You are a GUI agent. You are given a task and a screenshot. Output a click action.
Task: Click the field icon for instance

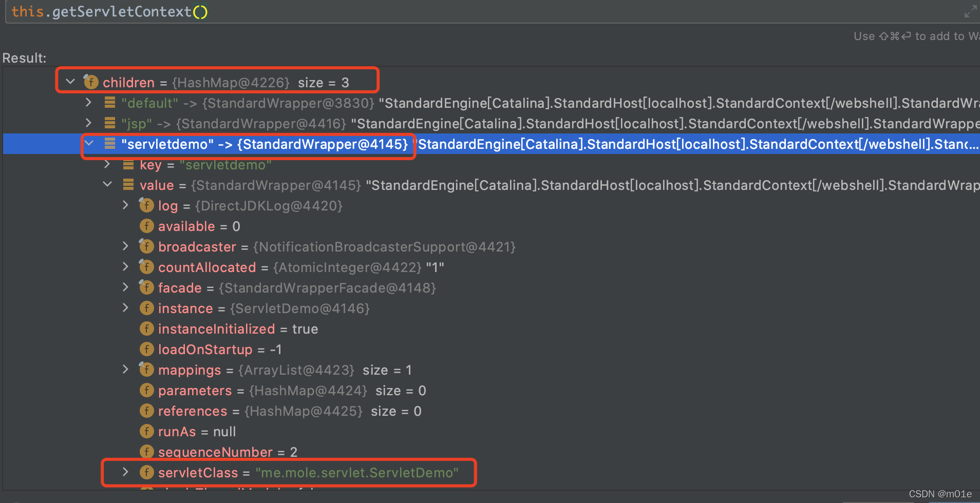click(x=147, y=308)
